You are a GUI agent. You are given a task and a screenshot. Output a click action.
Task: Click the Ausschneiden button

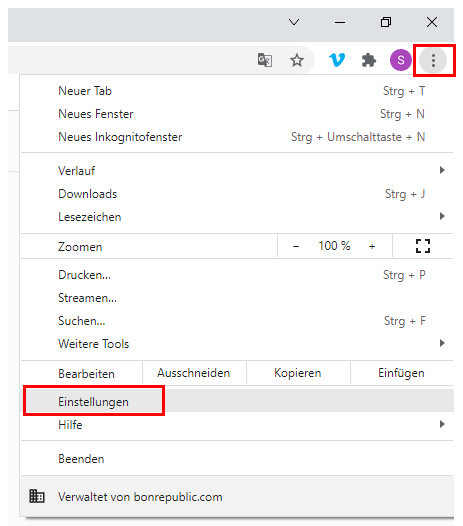coord(194,373)
